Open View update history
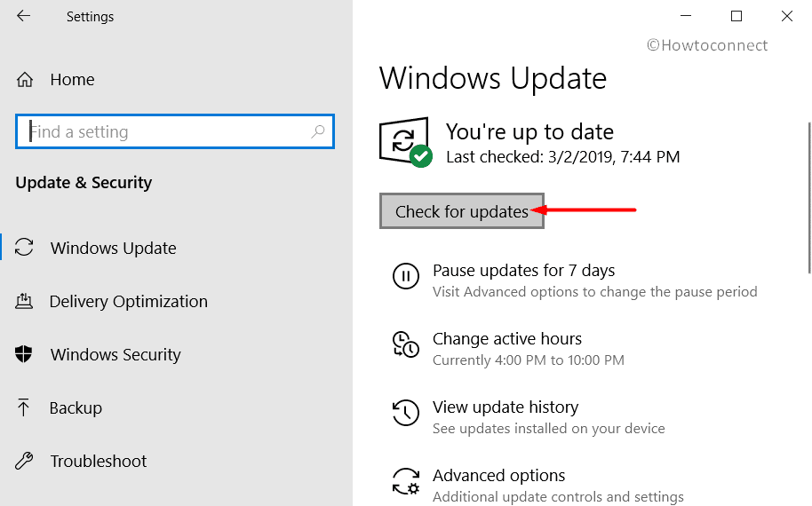Screen dimensions: 812x506 tap(506, 407)
